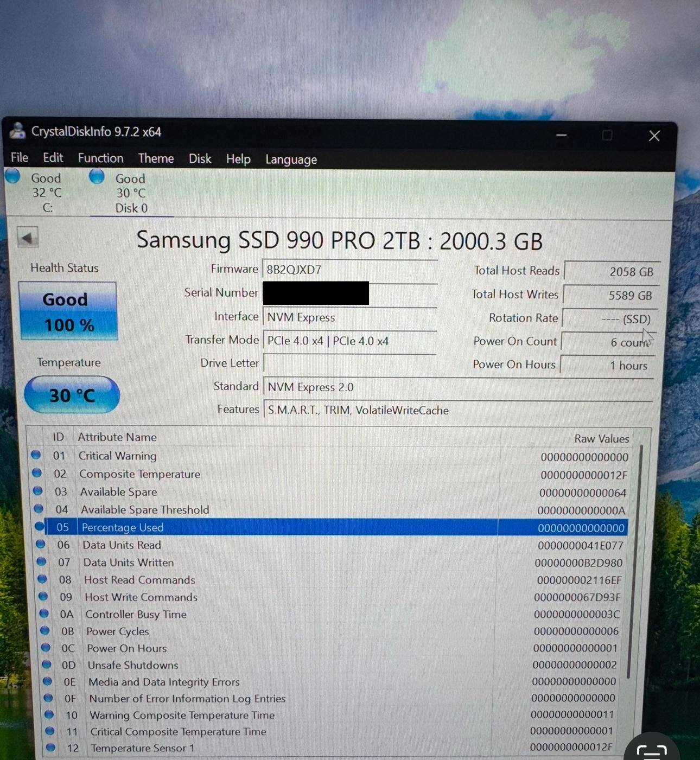
Task: Click the status dot beside Available Spare
Action: pos(37,491)
